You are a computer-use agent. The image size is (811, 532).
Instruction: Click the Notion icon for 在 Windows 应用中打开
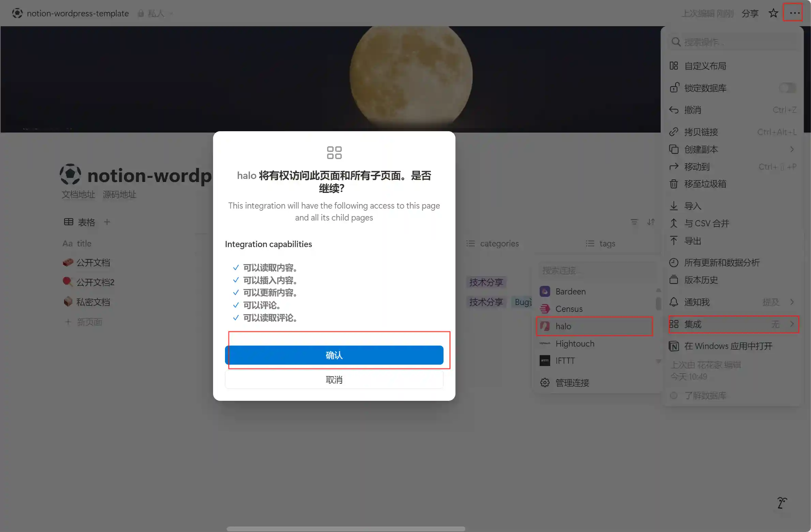pos(674,346)
